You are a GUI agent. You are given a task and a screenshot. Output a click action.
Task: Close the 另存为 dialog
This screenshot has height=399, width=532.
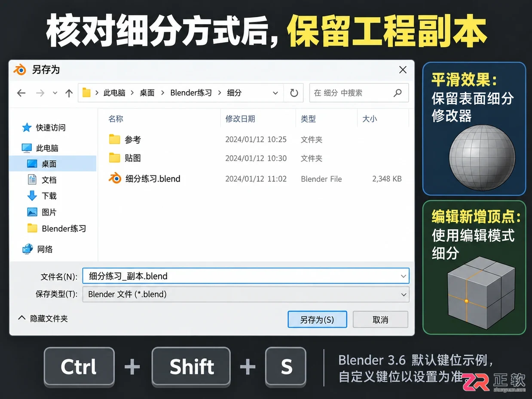403,70
